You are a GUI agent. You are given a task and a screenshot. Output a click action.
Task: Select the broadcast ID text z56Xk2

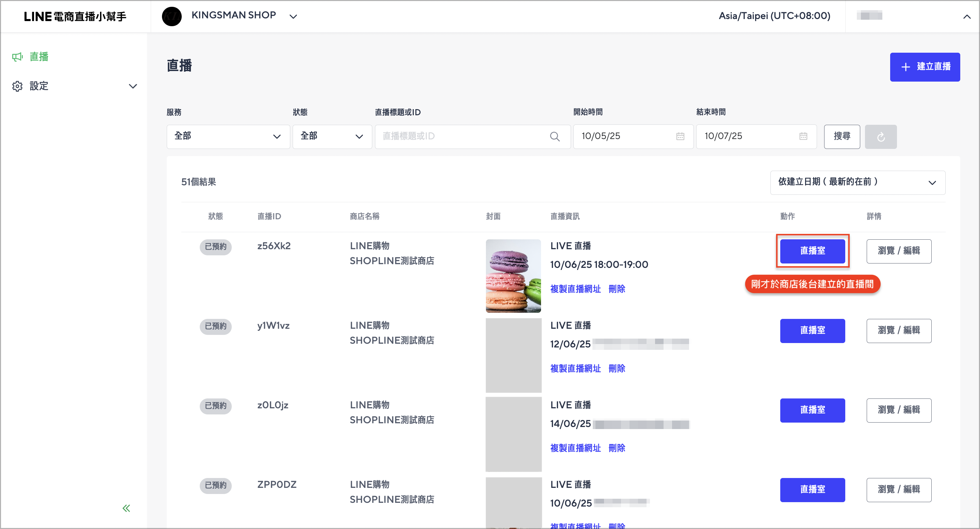click(x=274, y=246)
